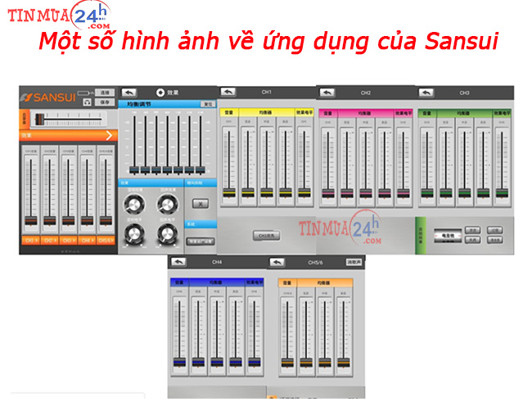Click the top-left knob in the effects panel
The image size is (532, 420).
coord(134,205)
